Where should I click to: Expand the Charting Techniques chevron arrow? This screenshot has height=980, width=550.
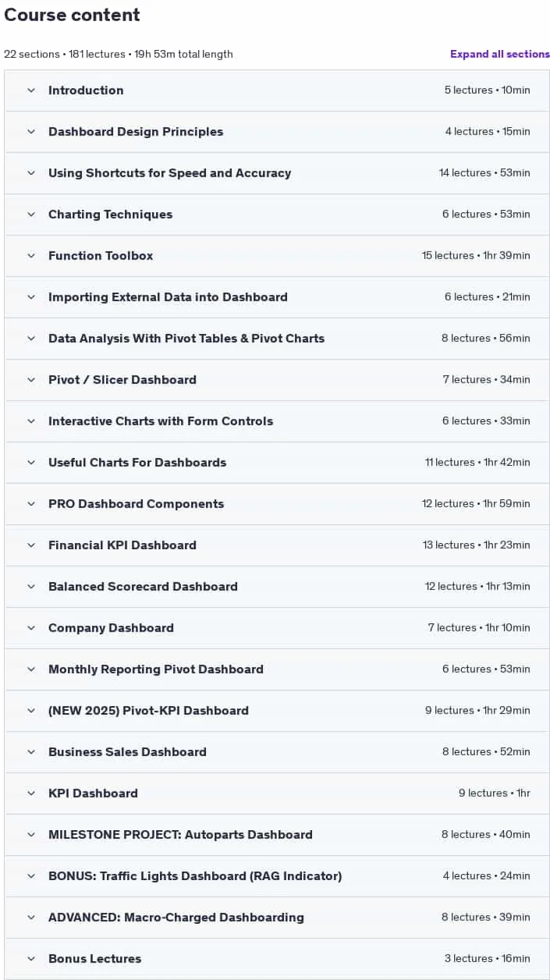31,215
